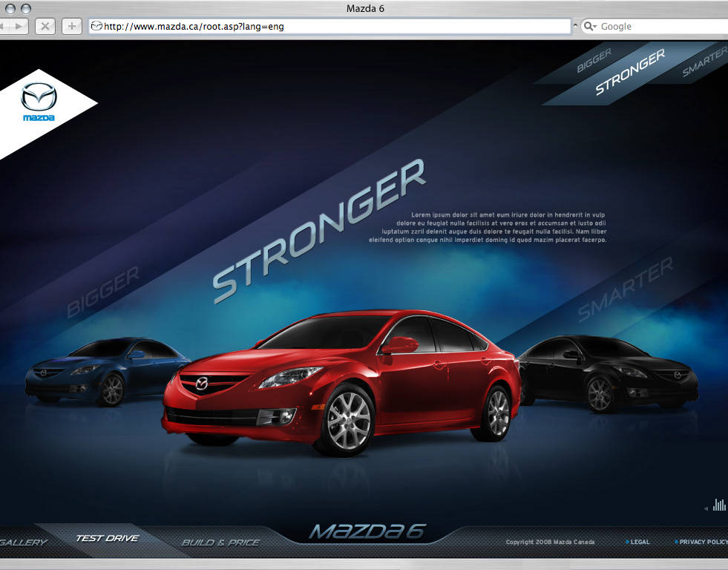Click the faded BIGGER diagonal banner text
This screenshot has width=728, height=570.
click(x=103, y=292)
